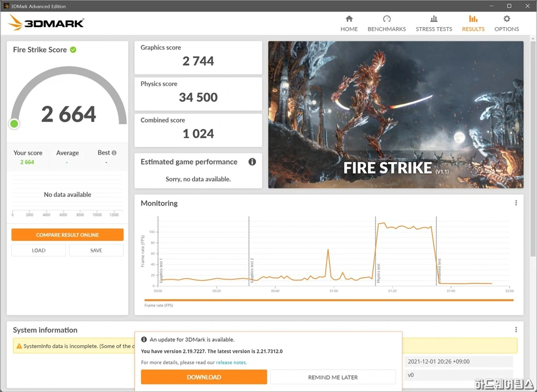Viewport: 537px width, 392px height.
Task: Click Combined score value 1 024
Action: pos(198,134)
